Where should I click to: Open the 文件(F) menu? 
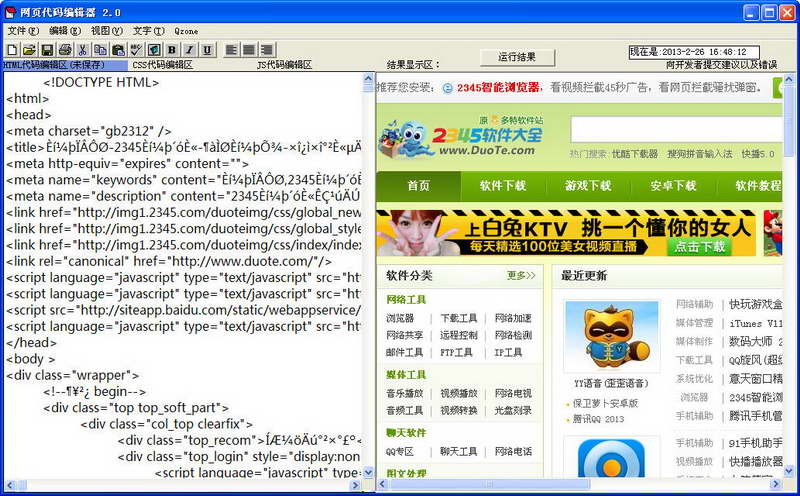23,31
